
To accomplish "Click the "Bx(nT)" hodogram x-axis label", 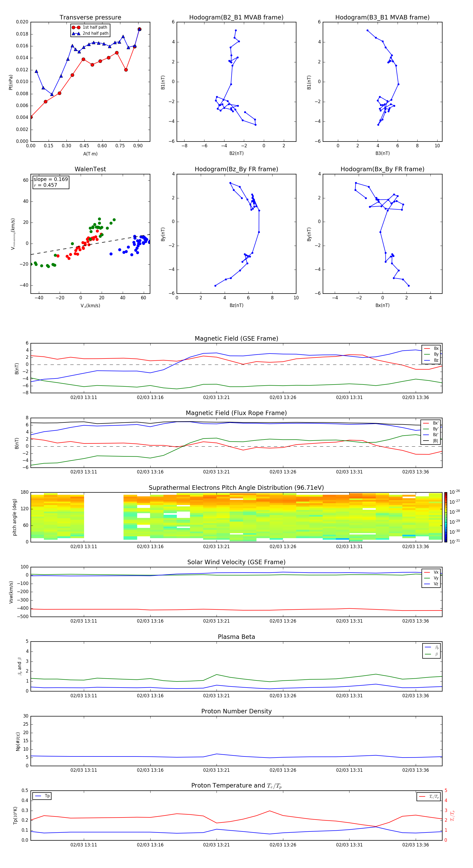I will point(382,305).
